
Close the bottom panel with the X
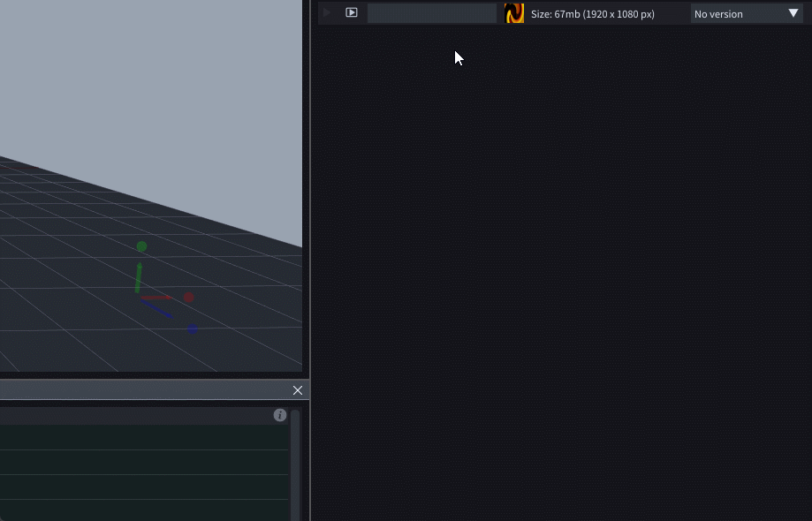point(298,390)
